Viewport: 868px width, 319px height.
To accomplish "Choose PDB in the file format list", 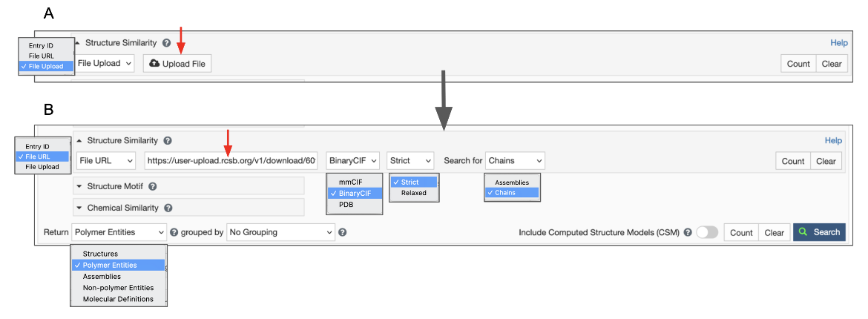I will point(347,204).
